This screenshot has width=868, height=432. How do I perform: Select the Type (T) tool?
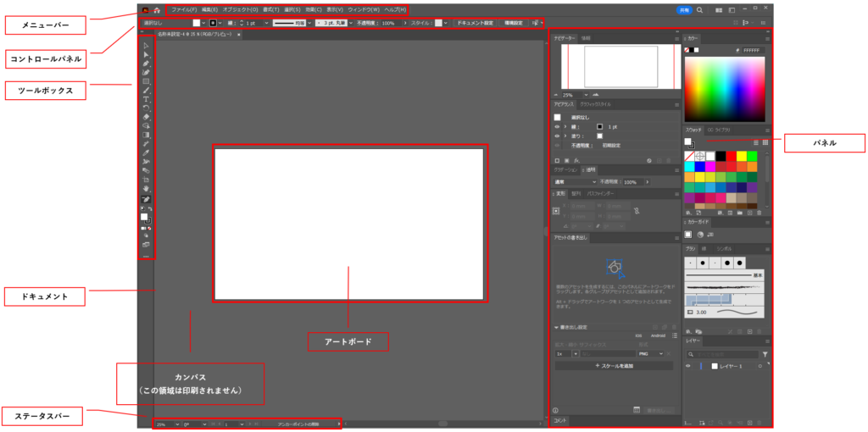tap(146, 98)
